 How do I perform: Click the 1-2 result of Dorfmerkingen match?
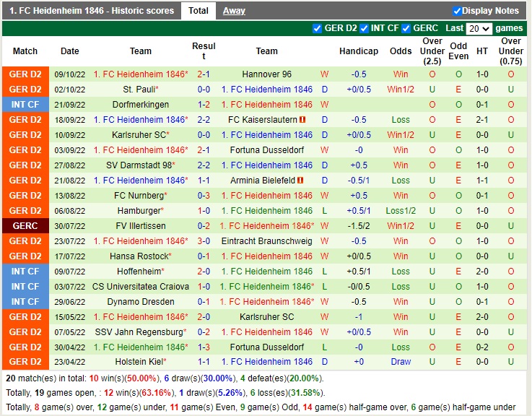pyautogui.click(x=204, y=105)
